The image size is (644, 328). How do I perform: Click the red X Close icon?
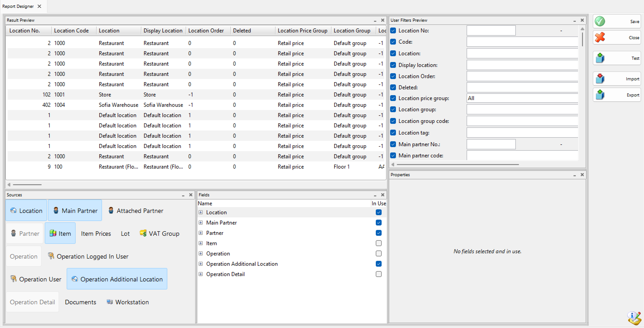[600, 38]
